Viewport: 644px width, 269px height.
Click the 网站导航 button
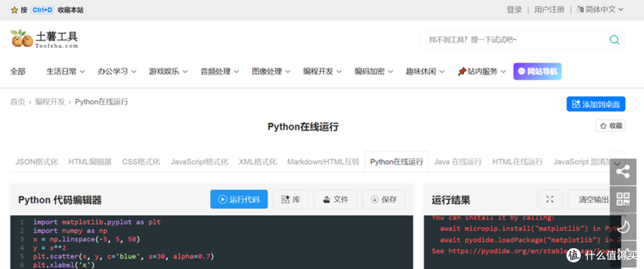(x=537, y=72)
